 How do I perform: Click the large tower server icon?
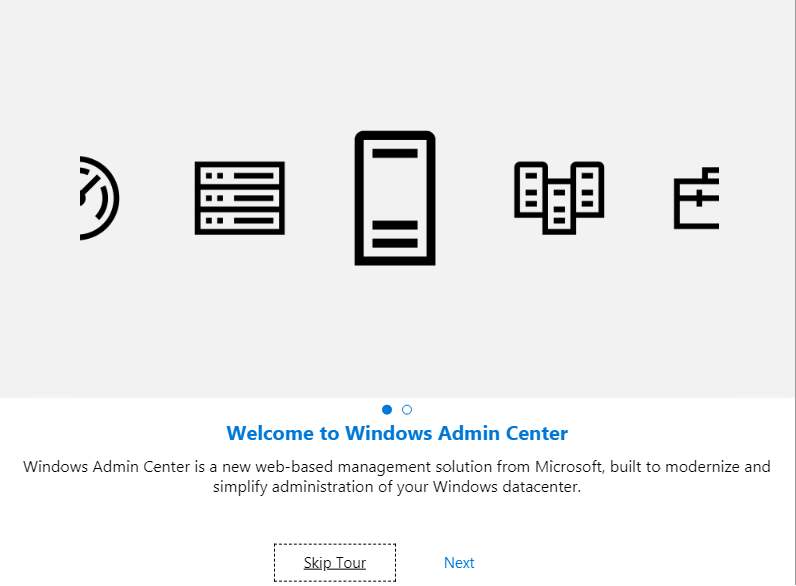pyautogui.click(x=395, y=198)
